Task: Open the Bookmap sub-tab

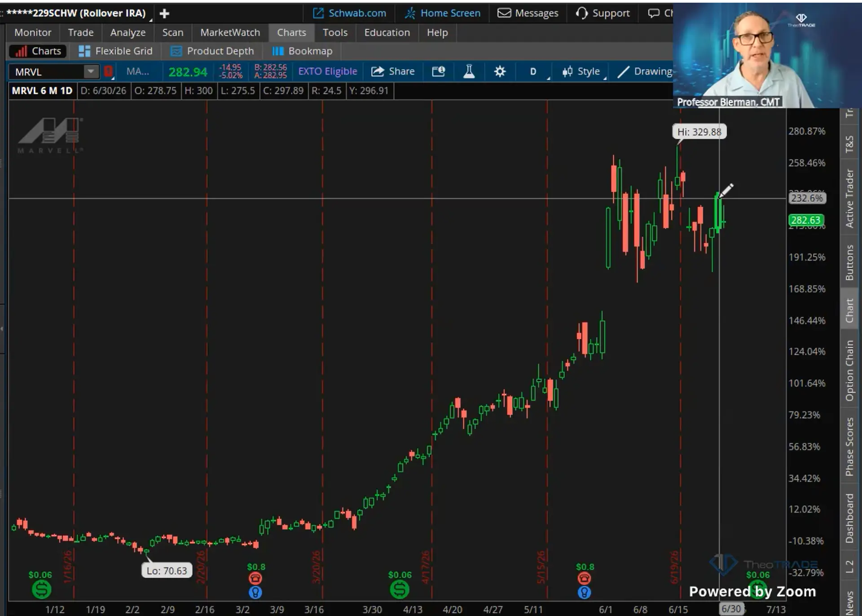Action: 302,51
